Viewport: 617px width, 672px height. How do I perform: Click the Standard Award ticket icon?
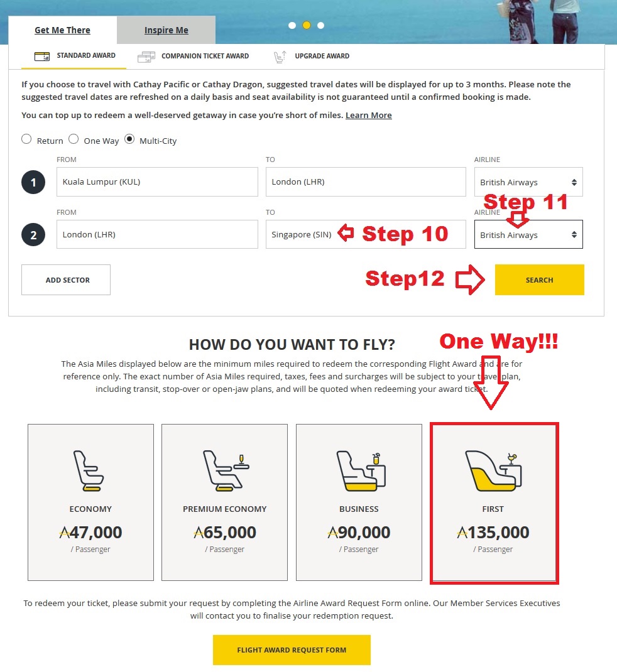coord(42,56)
